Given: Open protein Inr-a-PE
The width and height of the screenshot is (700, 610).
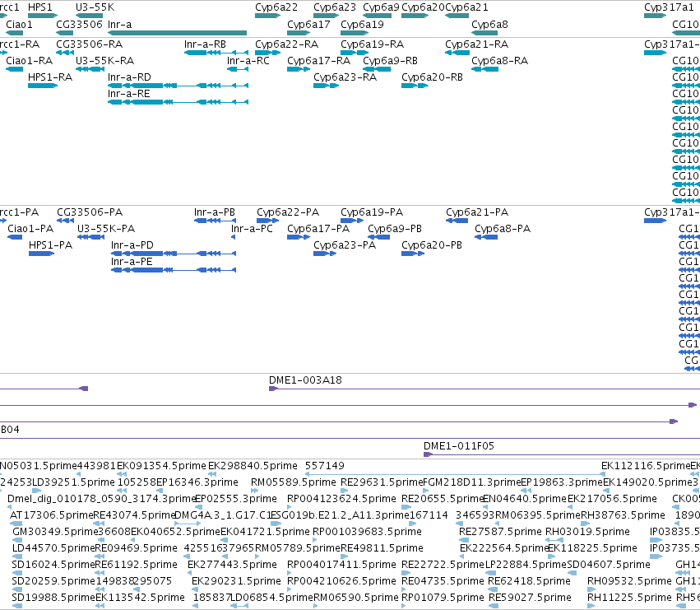Looking at the screenshot, I should click(174, 270).
